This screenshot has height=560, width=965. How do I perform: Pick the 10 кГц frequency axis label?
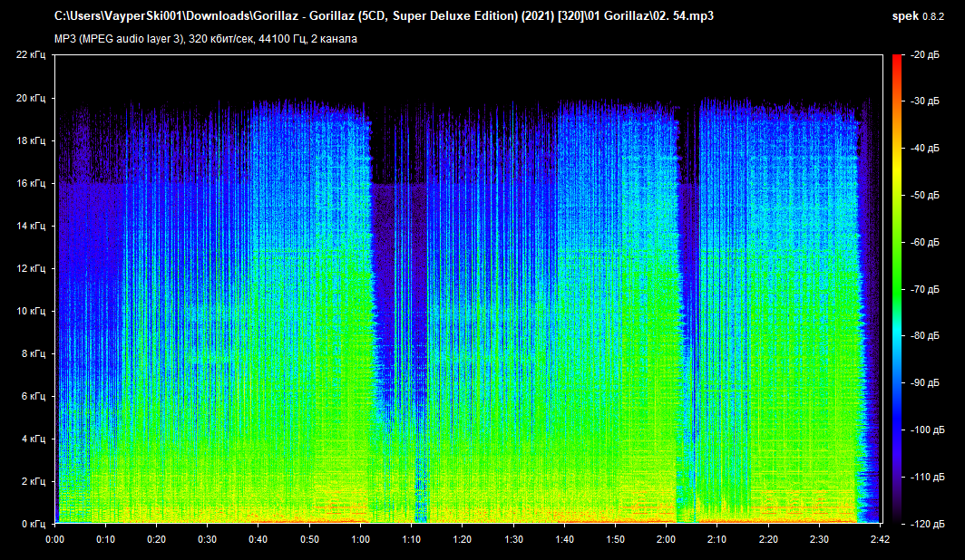click(32, 311)
